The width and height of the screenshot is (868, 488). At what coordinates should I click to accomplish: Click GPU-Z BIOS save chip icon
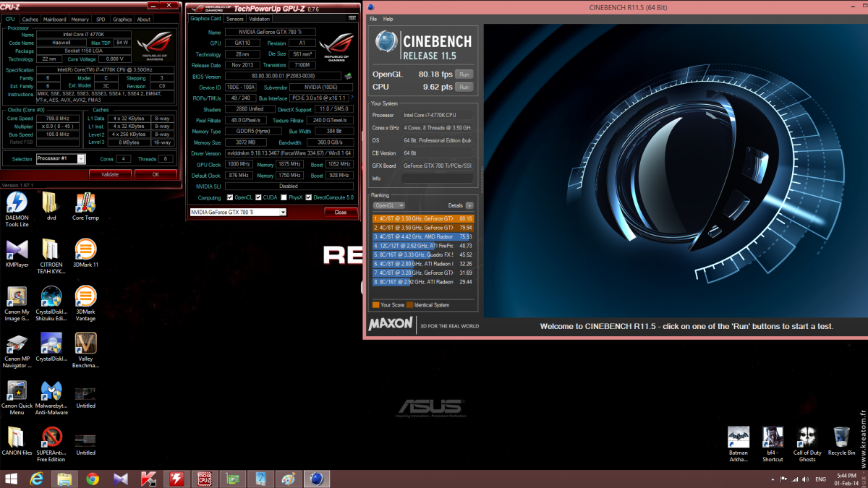click(348, 76)
